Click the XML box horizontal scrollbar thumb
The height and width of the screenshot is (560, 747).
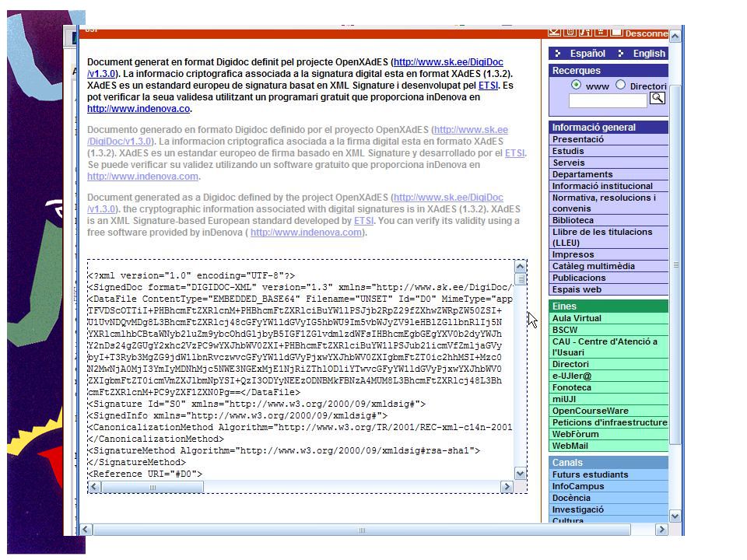(x=153, y=487)
